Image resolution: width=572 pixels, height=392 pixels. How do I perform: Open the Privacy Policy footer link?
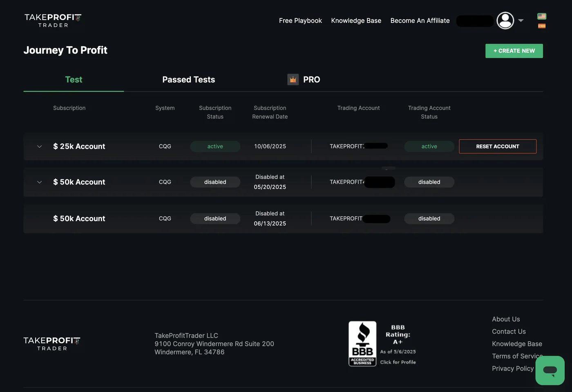click(513, 368)
